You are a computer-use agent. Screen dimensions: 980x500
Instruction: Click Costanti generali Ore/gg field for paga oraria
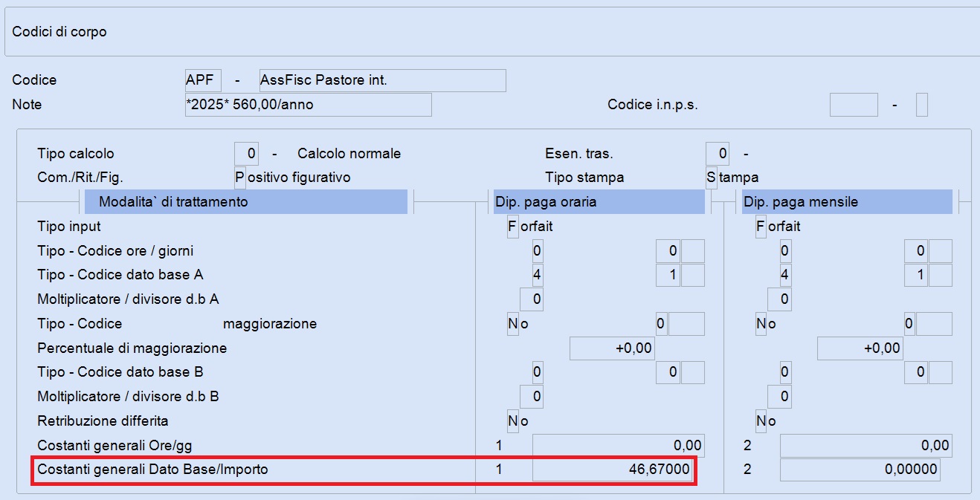click(x=618, y=446)
